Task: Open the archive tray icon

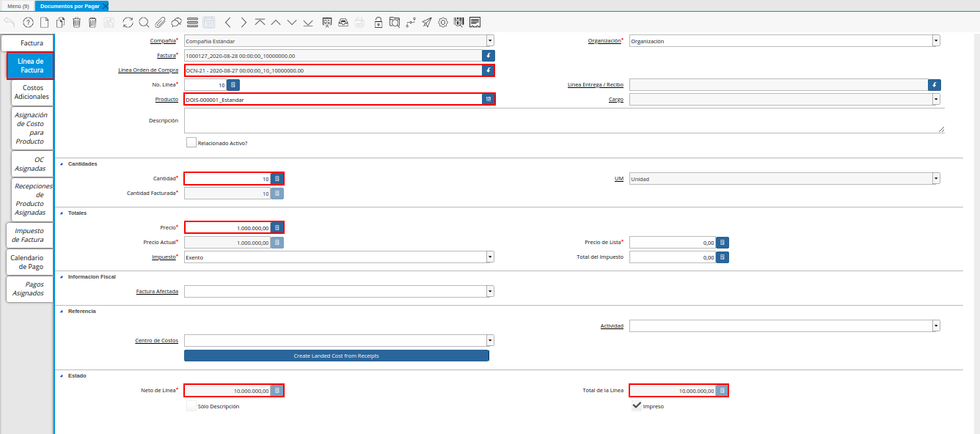Action: click(x=343, y=22)
